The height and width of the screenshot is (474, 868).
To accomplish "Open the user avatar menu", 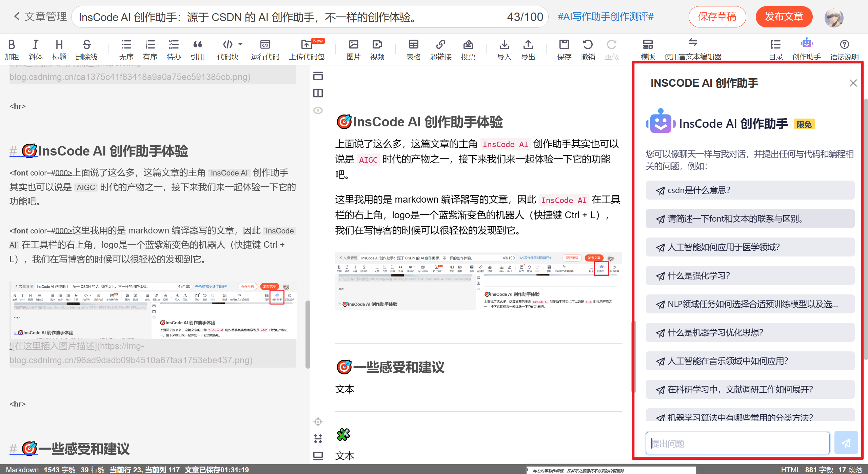I will pos(834,17).
